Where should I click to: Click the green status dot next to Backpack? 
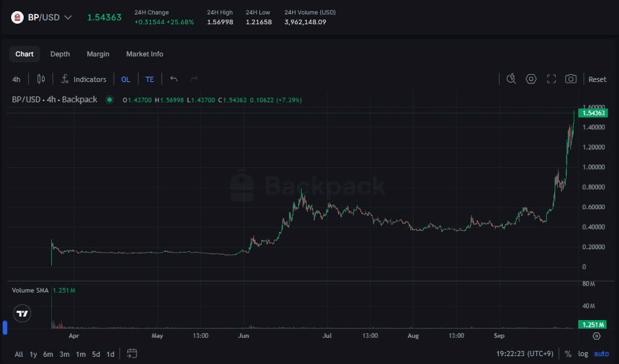coord(110,100)
